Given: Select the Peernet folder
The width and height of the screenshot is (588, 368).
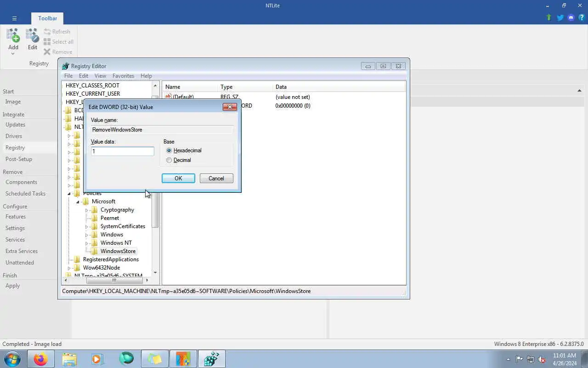Looking at the screenshot, I should tap(110, 218).
